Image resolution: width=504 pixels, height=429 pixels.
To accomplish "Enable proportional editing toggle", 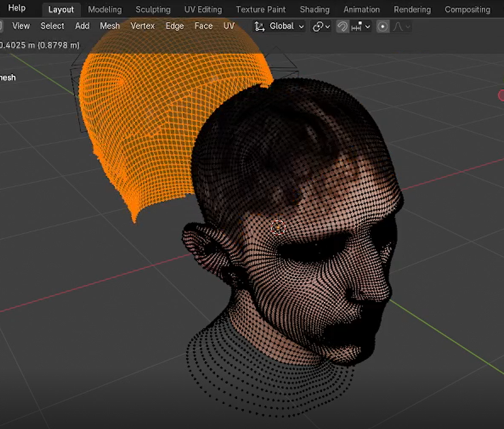I will tap(383, 26).
